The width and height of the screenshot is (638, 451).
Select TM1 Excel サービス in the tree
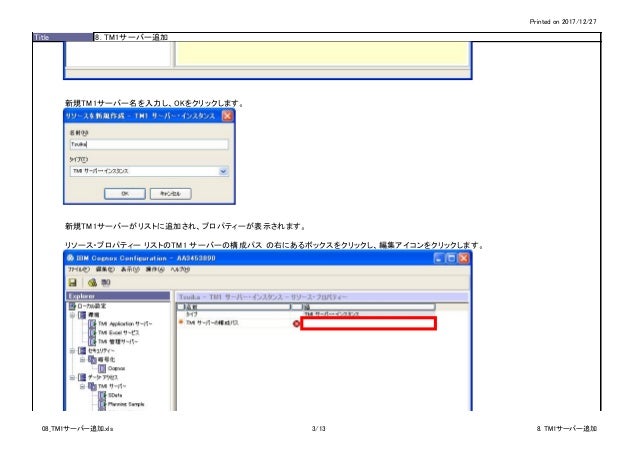118,333
